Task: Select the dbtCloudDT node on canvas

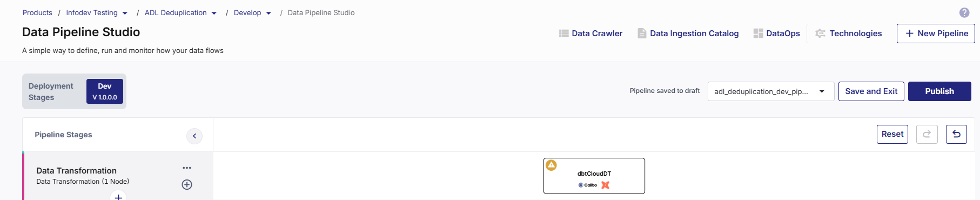Action: click(x=594, y=176)
